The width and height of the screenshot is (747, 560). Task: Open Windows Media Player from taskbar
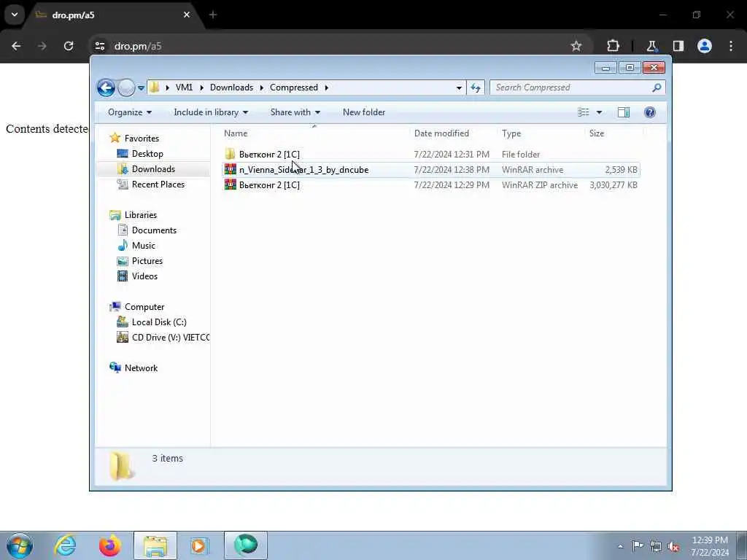coord(200,545)
